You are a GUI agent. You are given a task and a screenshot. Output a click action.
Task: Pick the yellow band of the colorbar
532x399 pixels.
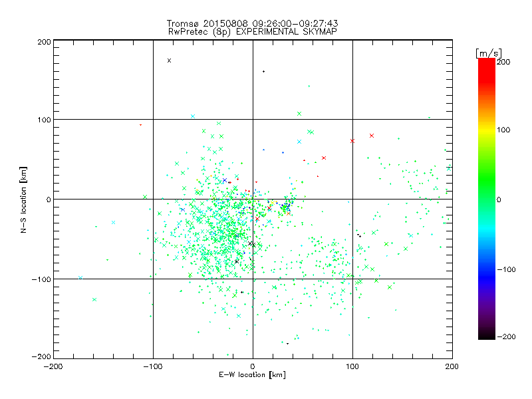coord(487,130)
